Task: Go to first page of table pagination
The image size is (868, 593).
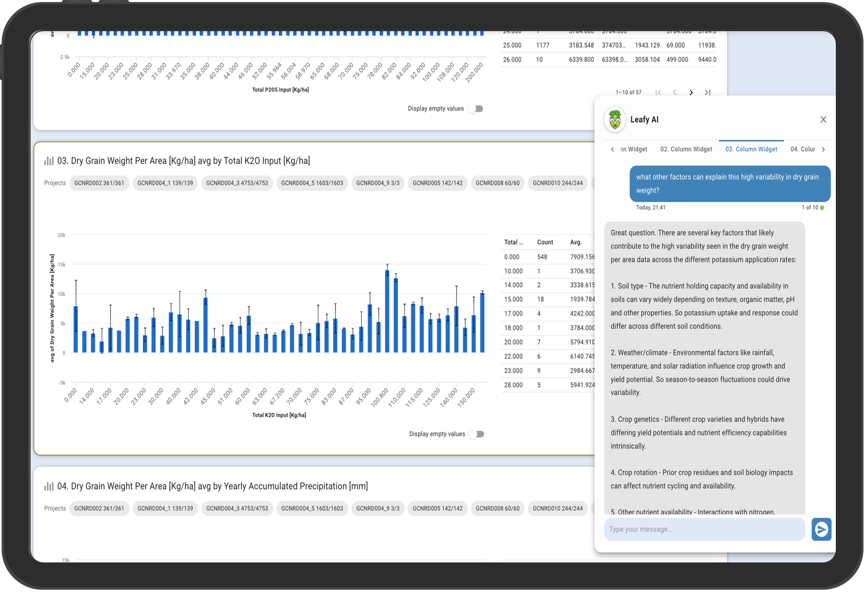Action: 658,93
